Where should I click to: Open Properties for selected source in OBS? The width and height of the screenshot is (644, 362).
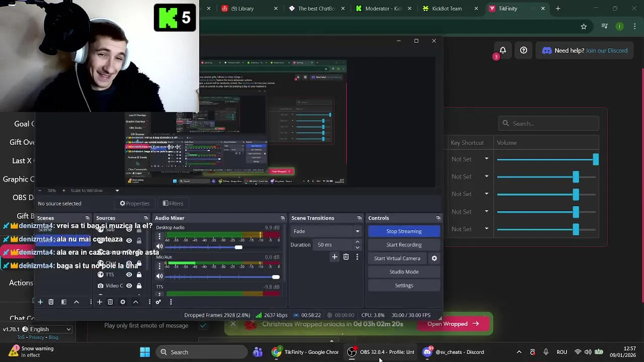(x=134, y=204)
